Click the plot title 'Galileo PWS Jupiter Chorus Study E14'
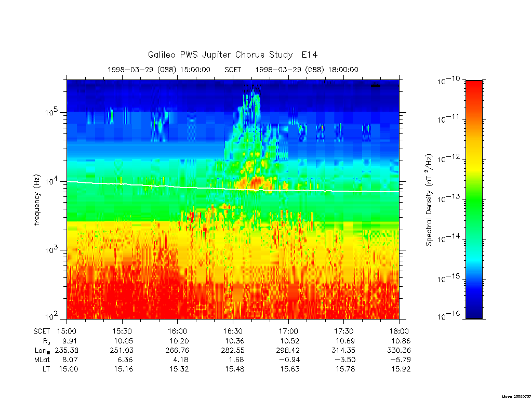 coord(233,55)
